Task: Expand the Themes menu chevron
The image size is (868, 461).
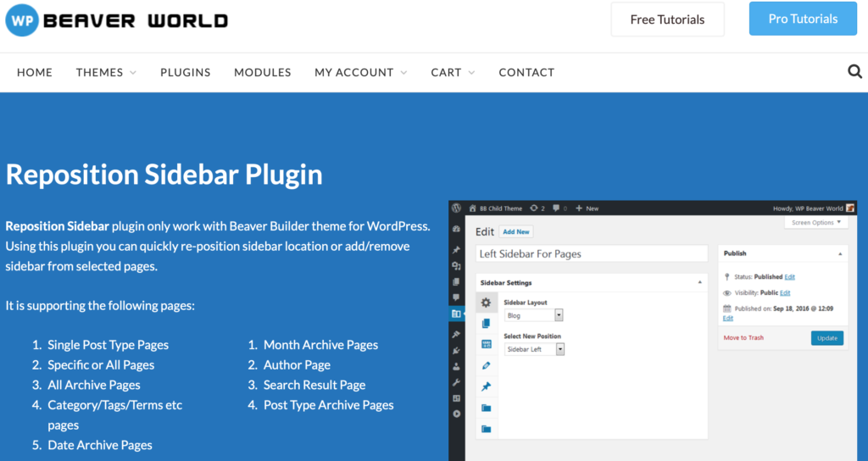Action: tap(133, 73)
